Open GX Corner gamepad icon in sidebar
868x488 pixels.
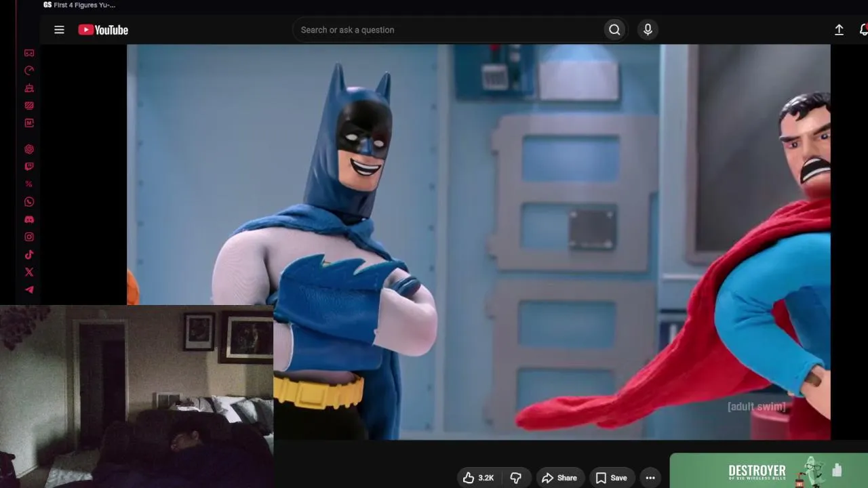coord(29,53)
